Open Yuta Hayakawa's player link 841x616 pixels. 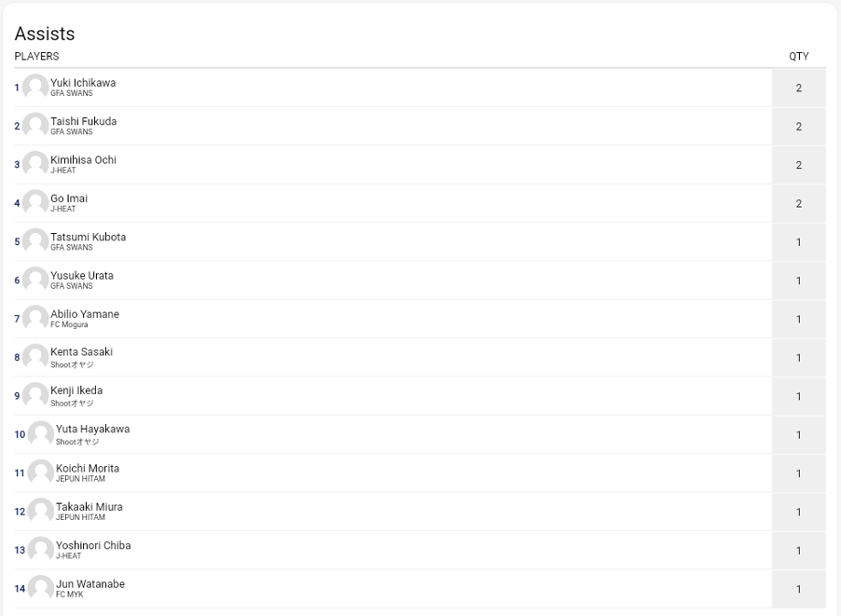pyautogui.click(x=92, y=430)
